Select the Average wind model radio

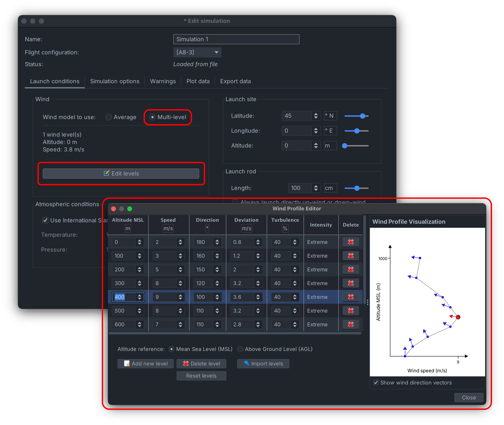pos(109,117)
